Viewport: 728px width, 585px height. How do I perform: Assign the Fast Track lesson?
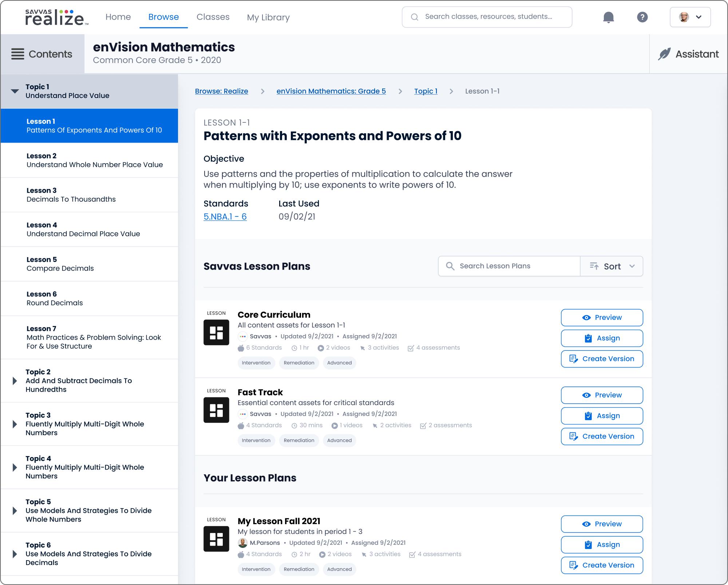(602, 416)
